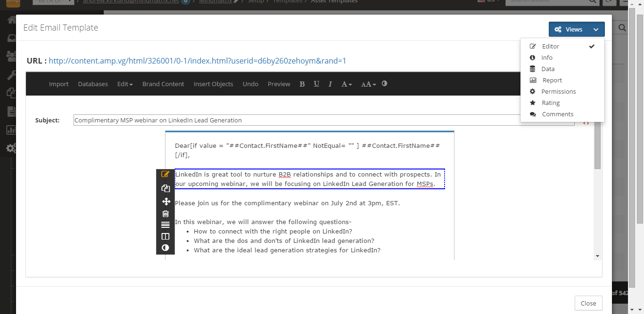The height and width of the screenshot is (314, 644).
Task: Click the Close button
Action: click(x=588, y=303)
